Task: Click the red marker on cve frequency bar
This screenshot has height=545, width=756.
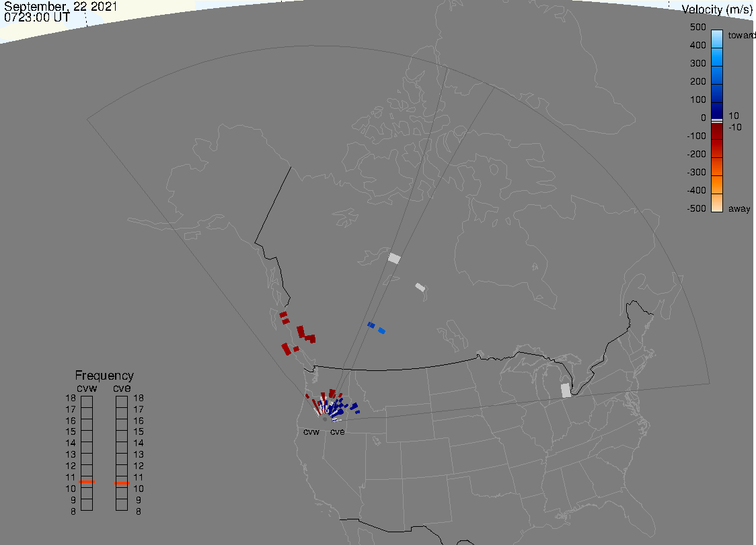Action: (x=122, y=483)
